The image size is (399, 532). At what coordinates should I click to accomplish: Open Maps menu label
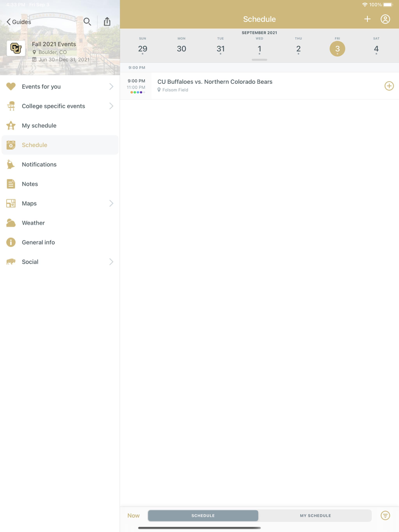click(x=29, y=203)
